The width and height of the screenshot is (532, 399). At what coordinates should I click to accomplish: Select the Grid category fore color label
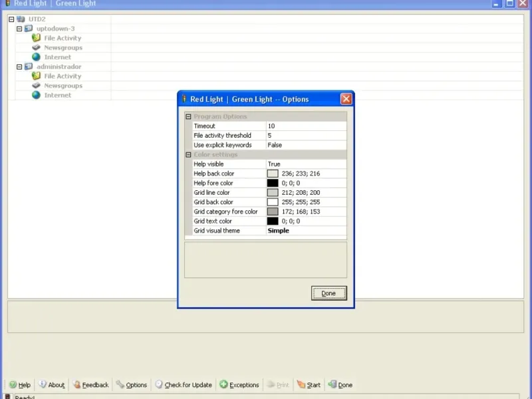point(225,211)
